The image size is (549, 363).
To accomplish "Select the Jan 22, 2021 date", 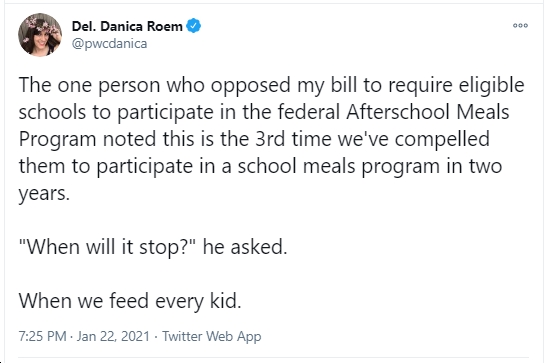I will click(x=113, y=336).
